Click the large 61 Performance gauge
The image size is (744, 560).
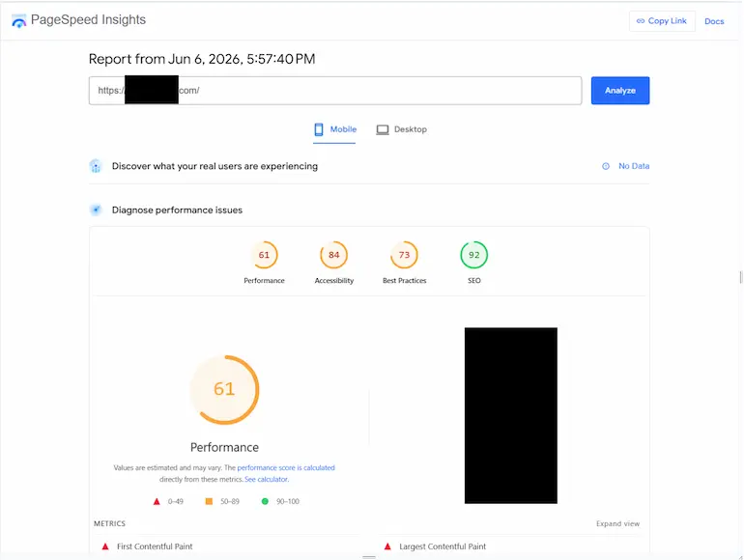click(224, 389)
